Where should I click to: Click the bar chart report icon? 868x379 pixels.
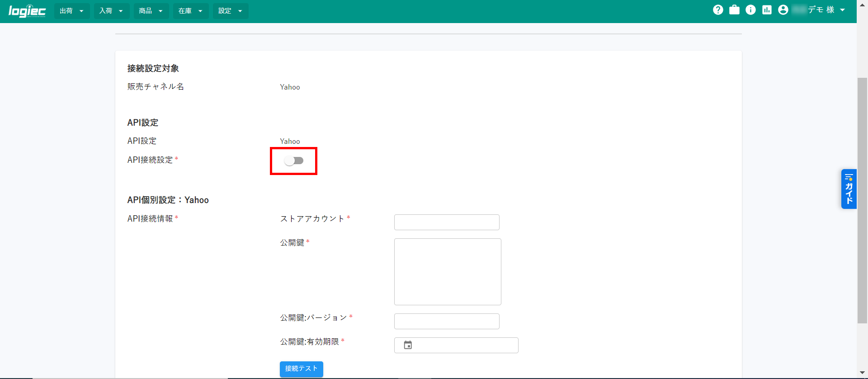pyautogui.click(x=767, y=10)
